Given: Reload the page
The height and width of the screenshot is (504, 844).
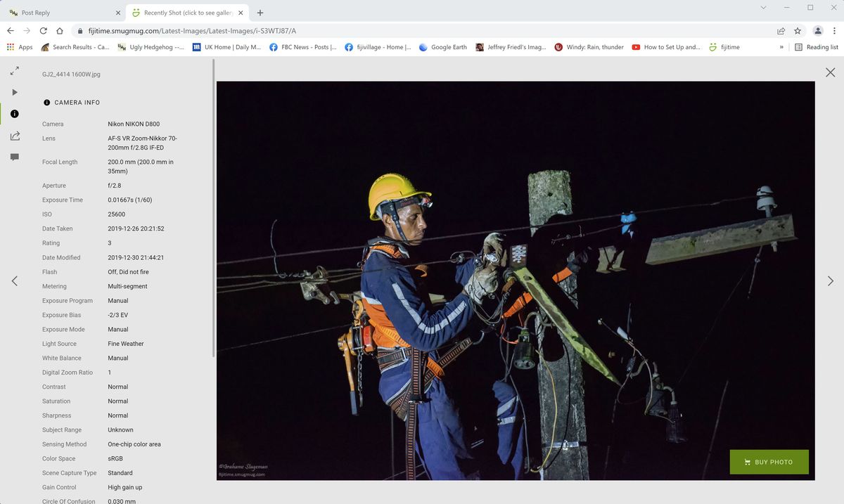Looking at the screenshot, I should [x=44, y=31].
